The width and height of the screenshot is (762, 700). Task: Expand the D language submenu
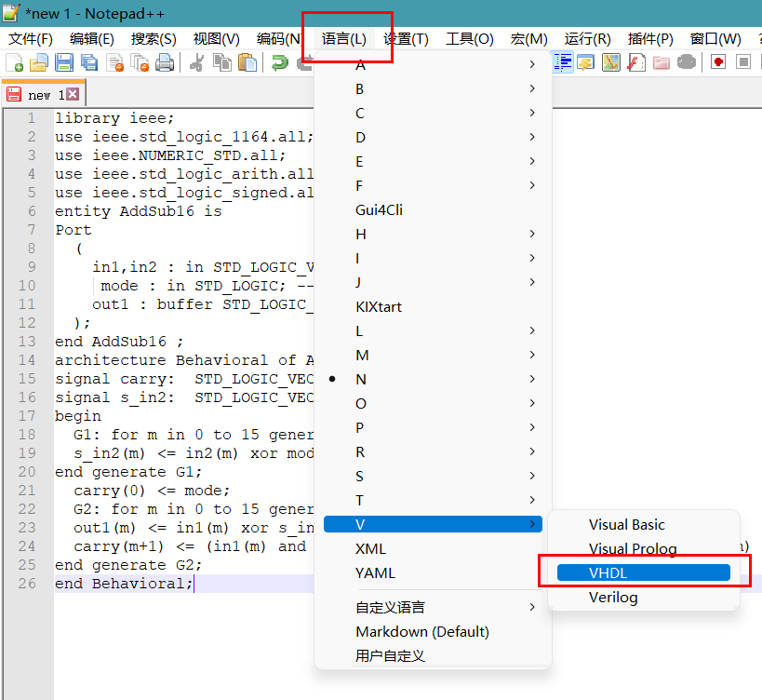click(433, 138)
